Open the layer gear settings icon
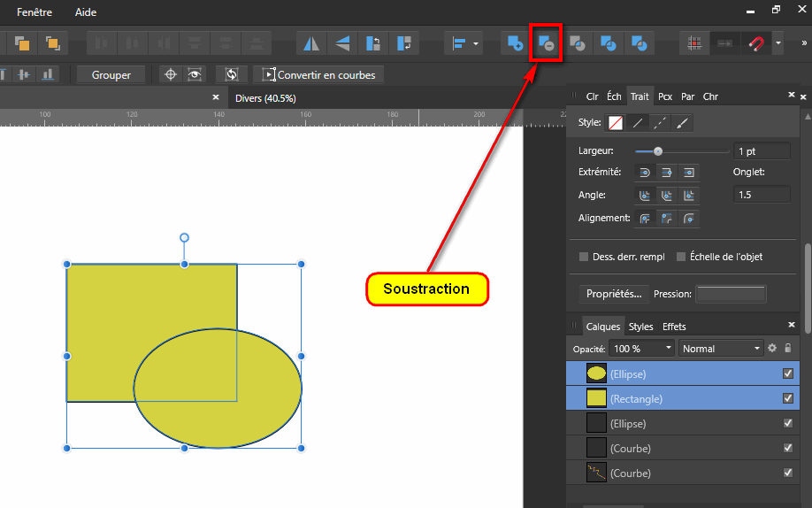Viewport: 812px width, 508px height. click(772, 348)
